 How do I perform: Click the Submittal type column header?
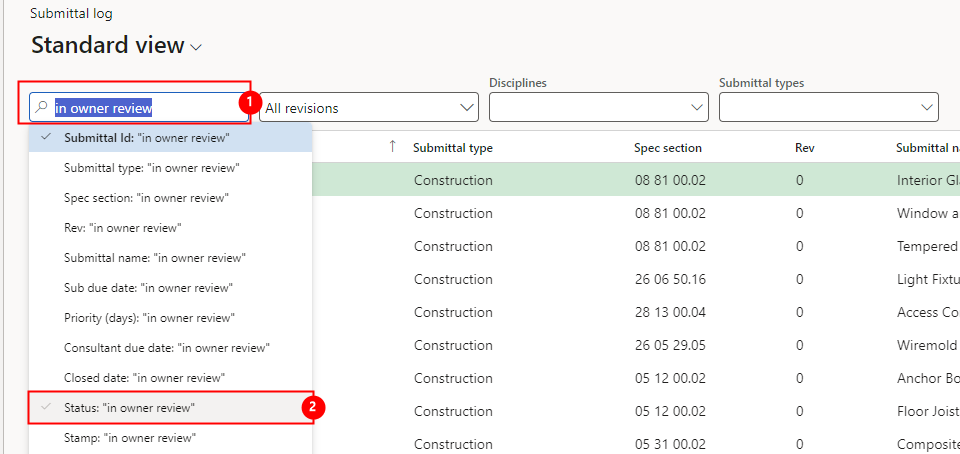click(x=453, y=148)
